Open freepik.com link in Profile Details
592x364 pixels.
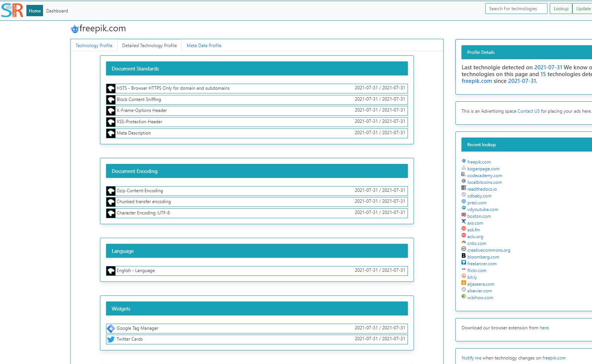[x=477, y=81]
